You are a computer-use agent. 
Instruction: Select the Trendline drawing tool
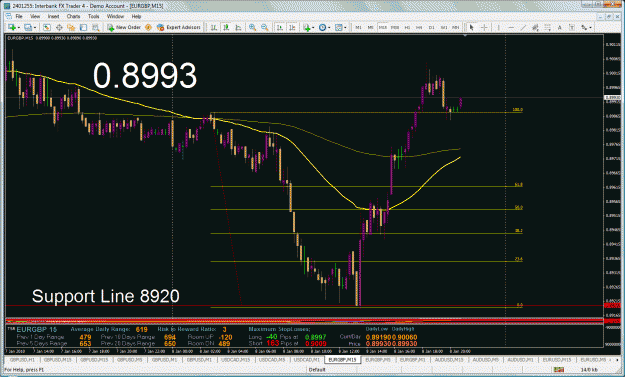[523, 27]
